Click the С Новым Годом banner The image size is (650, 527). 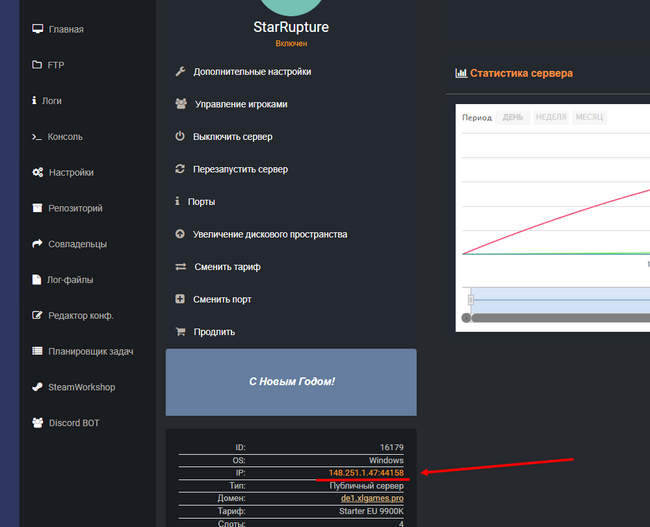(x=291, y=382)
